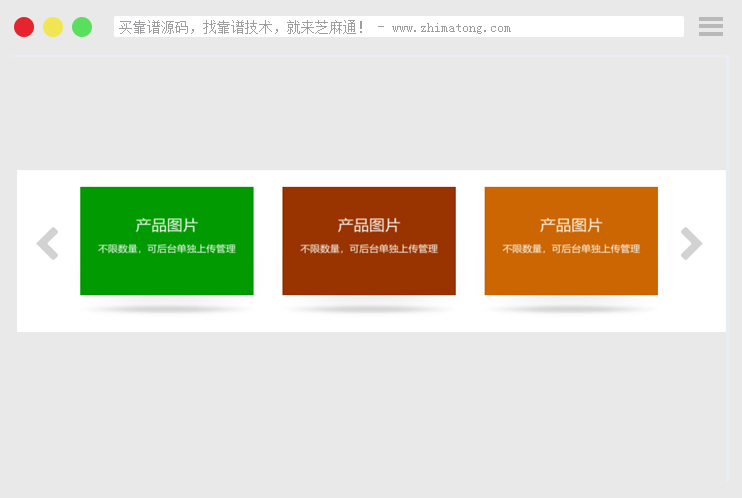The width and height of the screenshot is (742, 498).
Task: Click 产品图片 title on orange card
Action: point(570,226)
